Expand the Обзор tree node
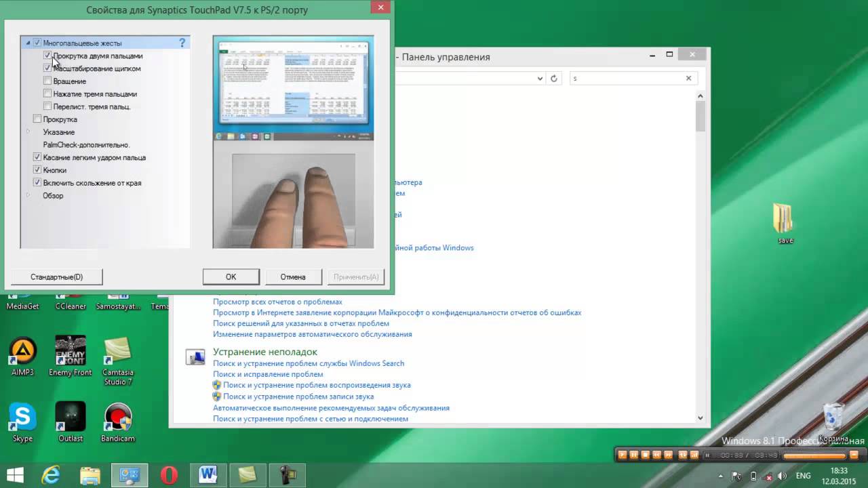This screenshot has height=488, width=868. (28, 196)
